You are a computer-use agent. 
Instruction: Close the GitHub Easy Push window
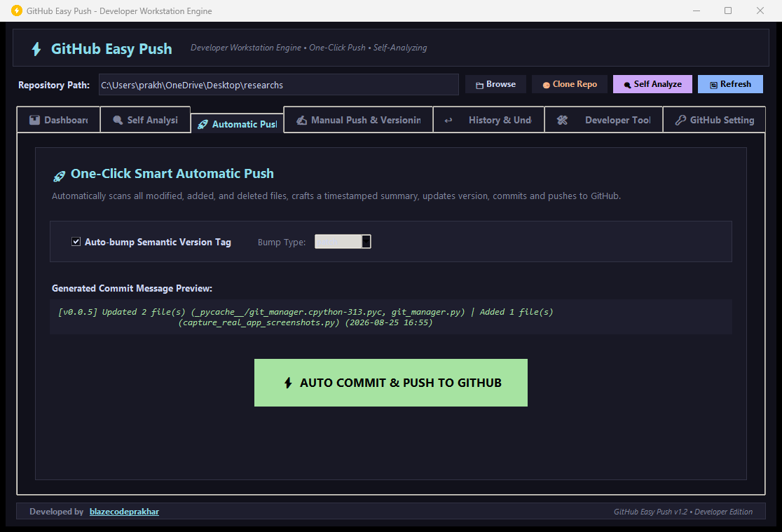[760, 11]
